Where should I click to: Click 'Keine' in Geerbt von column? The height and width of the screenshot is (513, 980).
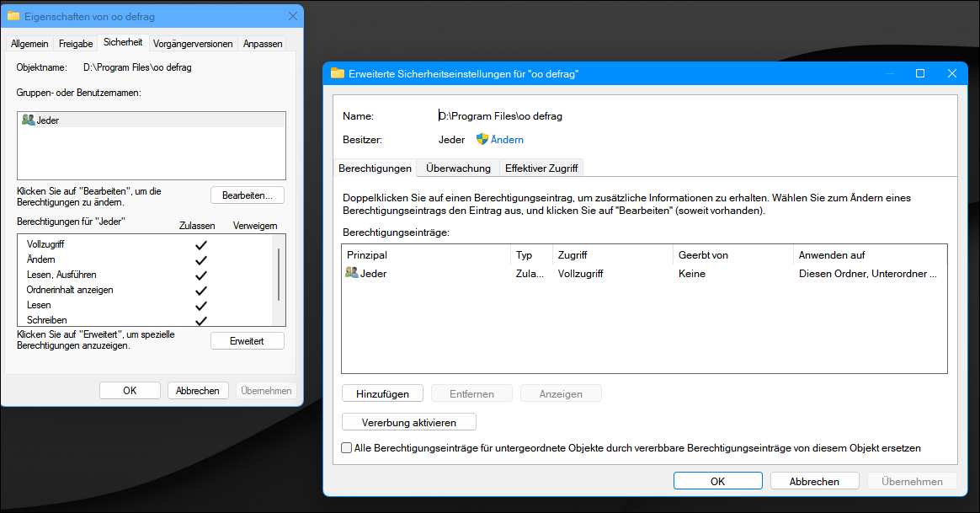(692, 274)
